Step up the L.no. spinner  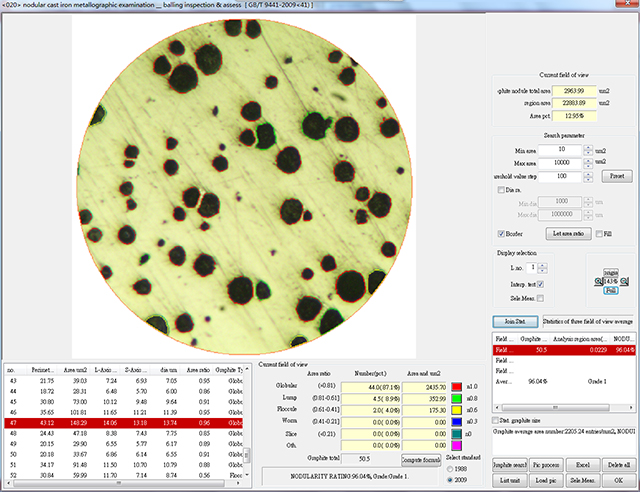pos(542,265)
